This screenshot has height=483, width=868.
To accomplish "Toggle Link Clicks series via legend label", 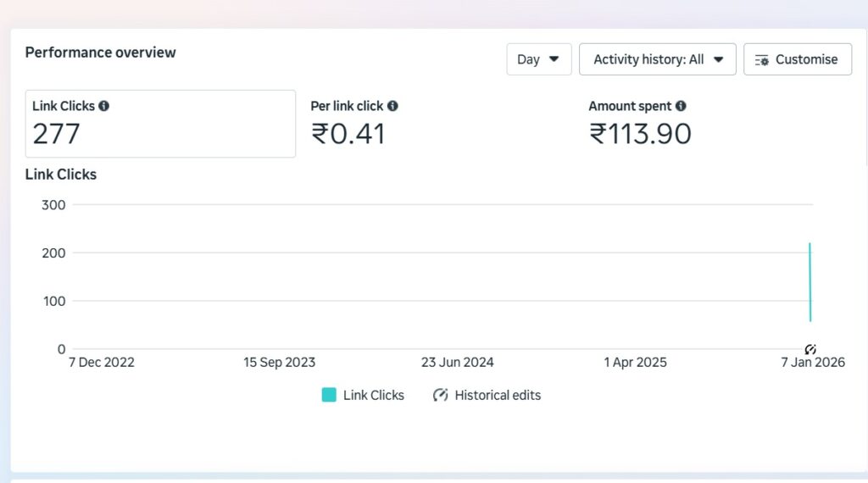I will (373, 395).
